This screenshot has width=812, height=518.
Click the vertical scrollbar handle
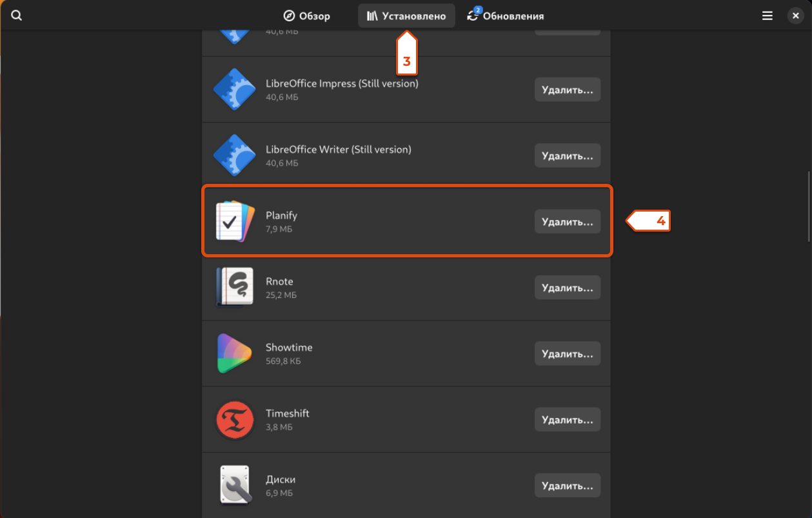pyautogui.click(x=809, y=206)
